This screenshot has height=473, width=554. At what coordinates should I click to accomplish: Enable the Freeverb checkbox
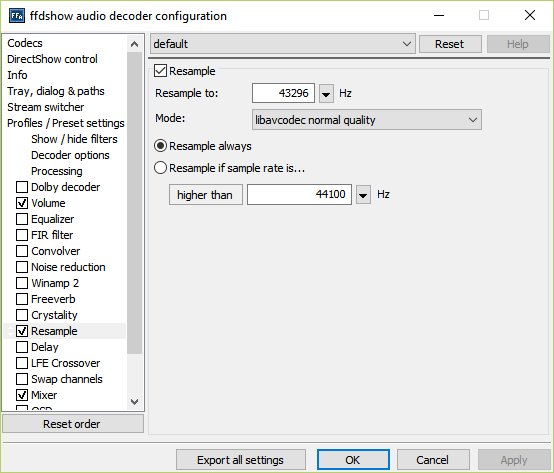tap(22, 299)
